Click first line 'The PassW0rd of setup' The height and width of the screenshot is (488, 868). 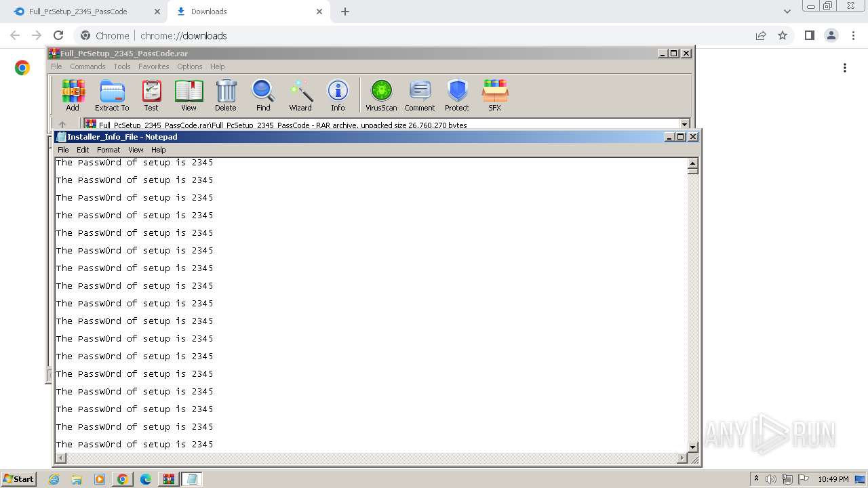click(134, 163)
